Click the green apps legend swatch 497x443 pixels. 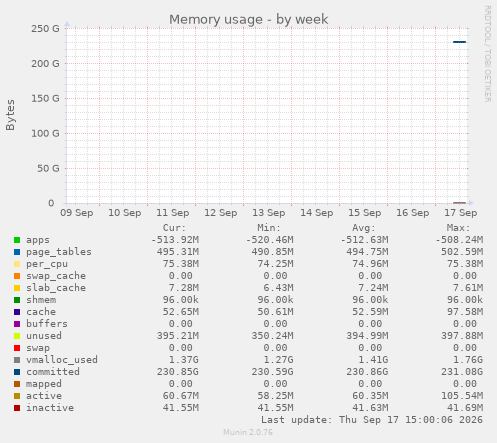tap(17, 240)
